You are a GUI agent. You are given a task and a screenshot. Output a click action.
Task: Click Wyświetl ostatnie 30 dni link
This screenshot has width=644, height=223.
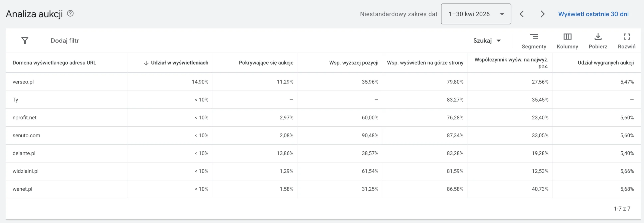593,14
